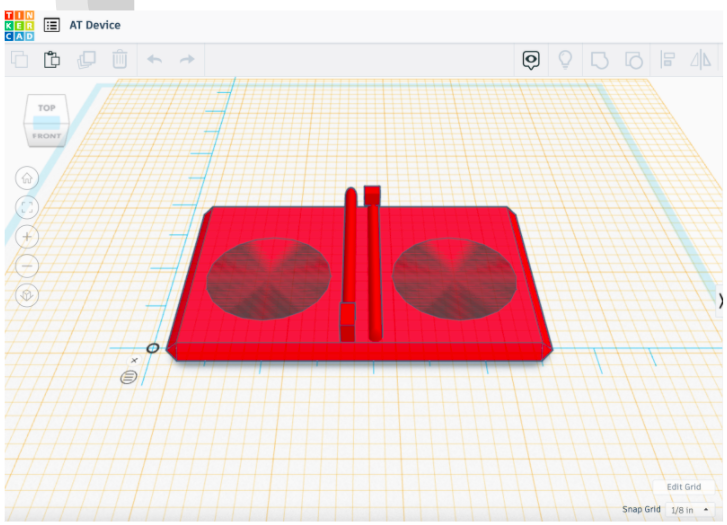Click the lightbulb Notes icon
Viewport: 727px width, 525px height.
click(x=565, y=60)
